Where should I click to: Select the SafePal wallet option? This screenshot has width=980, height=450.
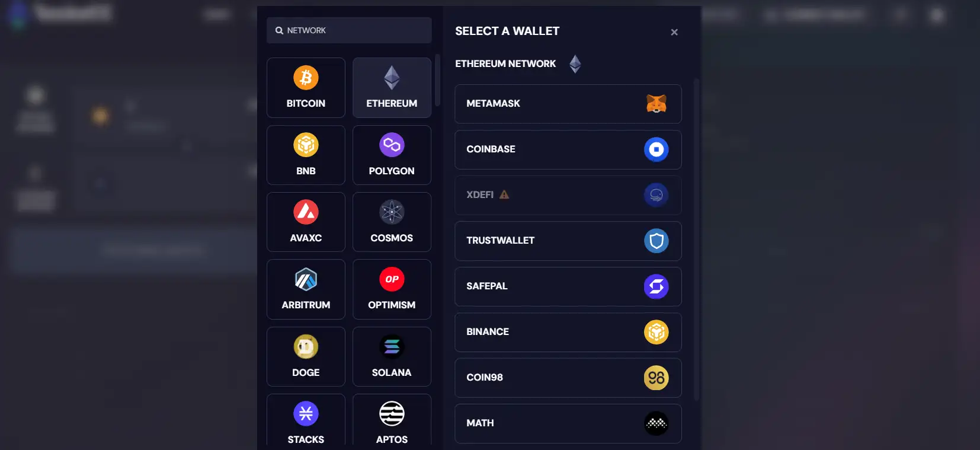pos(568,286)
